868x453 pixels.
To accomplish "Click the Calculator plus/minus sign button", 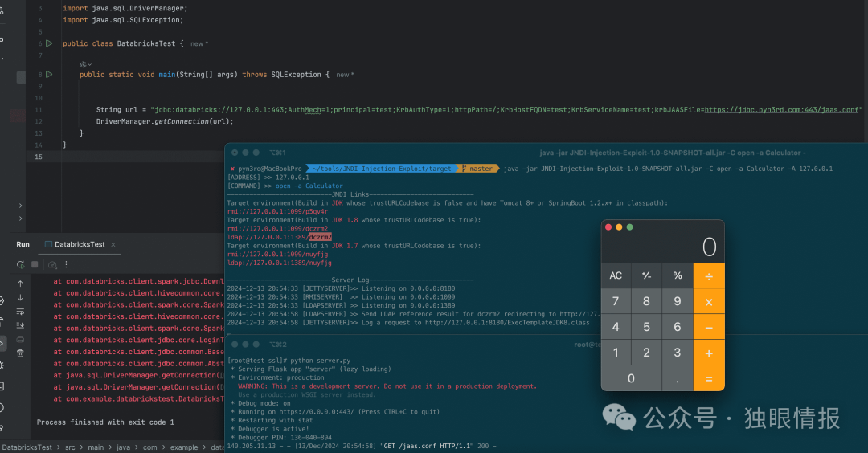I will point(646,275).
